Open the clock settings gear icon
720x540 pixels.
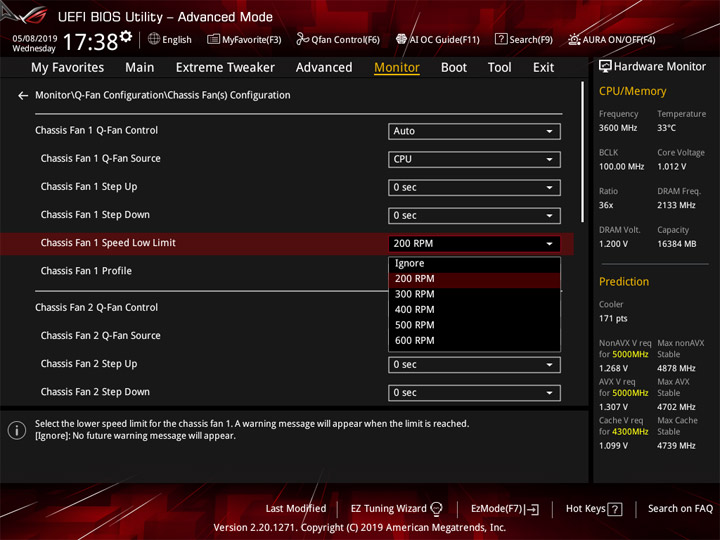pyautogui.click(x=126, y=36)
